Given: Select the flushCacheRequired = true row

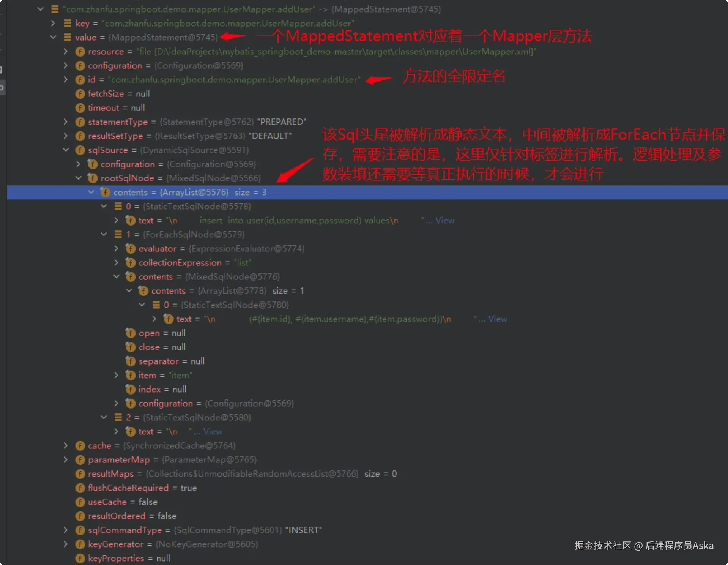Looking at the screenshot, I should [x=367, y=488].
